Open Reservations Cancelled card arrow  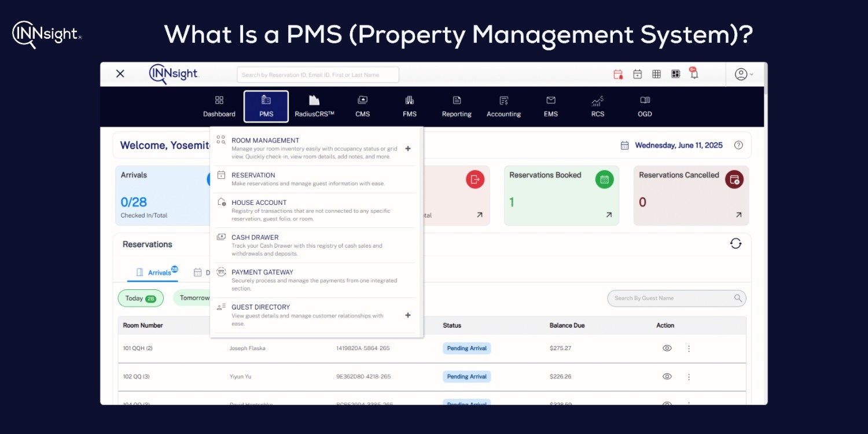point(738,215)
